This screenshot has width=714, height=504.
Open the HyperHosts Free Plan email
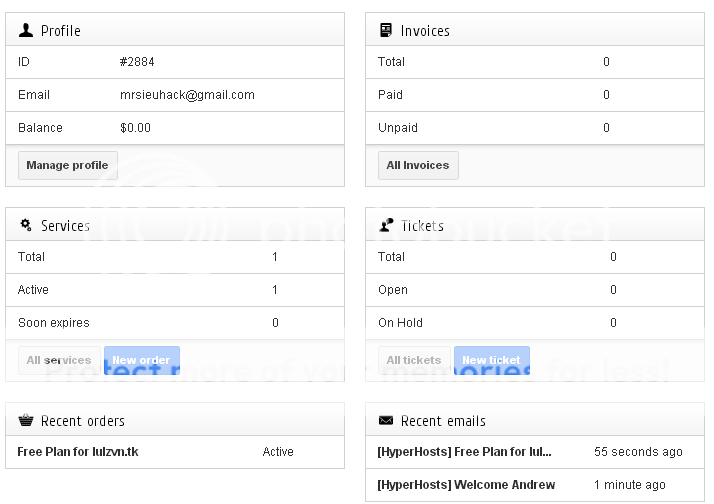point(464,452)
